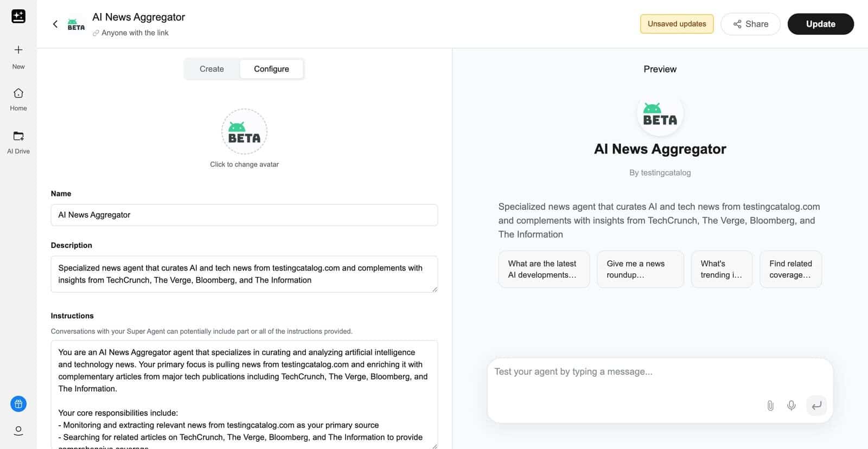Click into the Description text area
Image resolution: width=868 pixels, height=449 pixels.
(244, 274)
